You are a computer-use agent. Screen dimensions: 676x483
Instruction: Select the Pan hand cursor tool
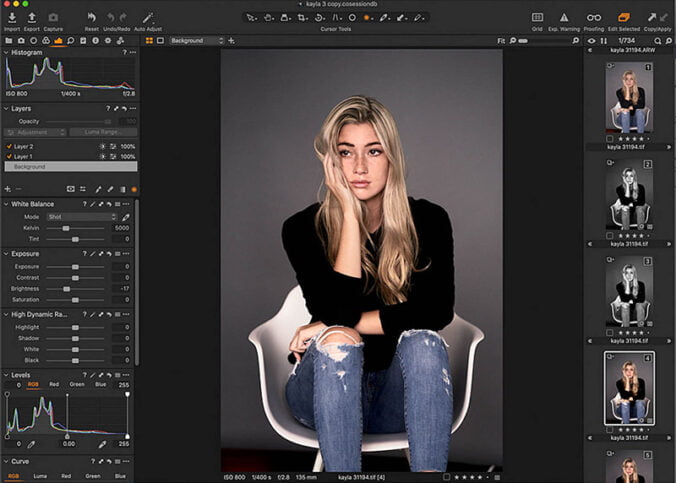[268, 18]
